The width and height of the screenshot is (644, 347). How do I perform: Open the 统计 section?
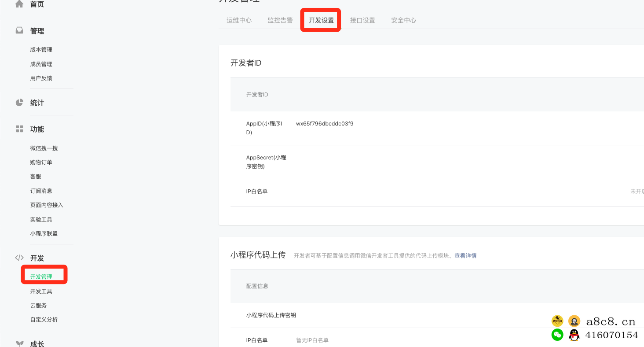[37, 103]
